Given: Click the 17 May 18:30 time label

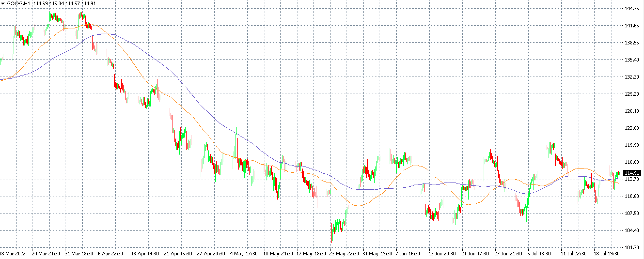Looking at the screenshot, I should point(311,254).
